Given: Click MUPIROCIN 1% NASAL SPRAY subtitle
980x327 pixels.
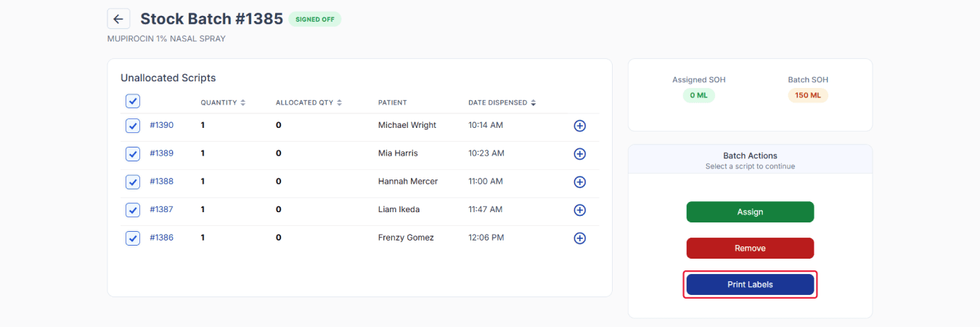Looking at the screenshot, I should pos(166,39).
